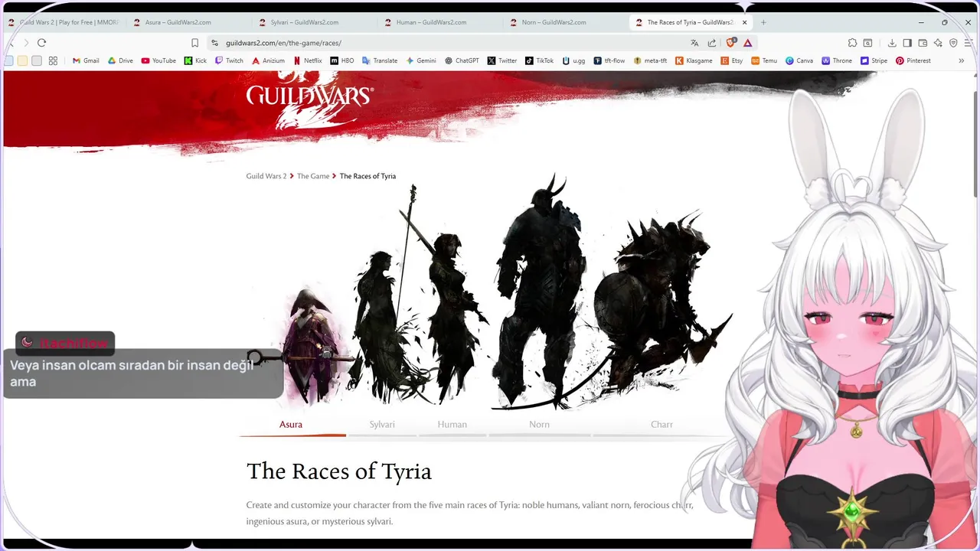Open site information icon beside the URL

click(215, 43)
